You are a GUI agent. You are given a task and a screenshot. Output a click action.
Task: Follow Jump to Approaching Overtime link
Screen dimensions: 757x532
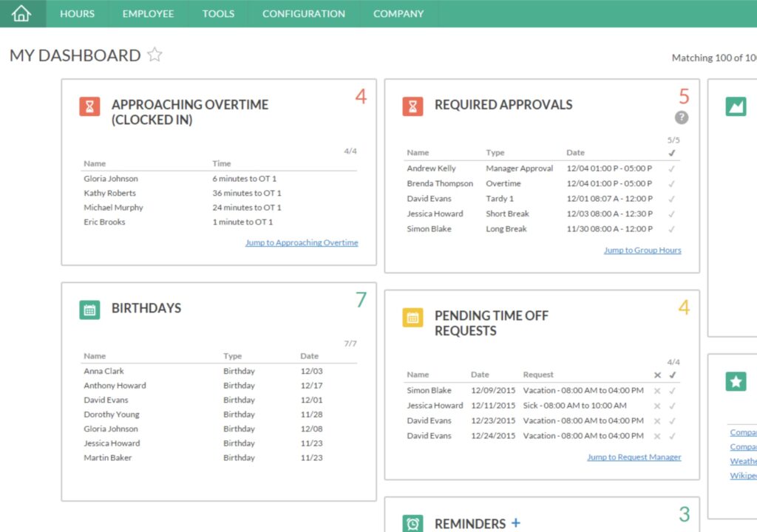coord(302,242)
